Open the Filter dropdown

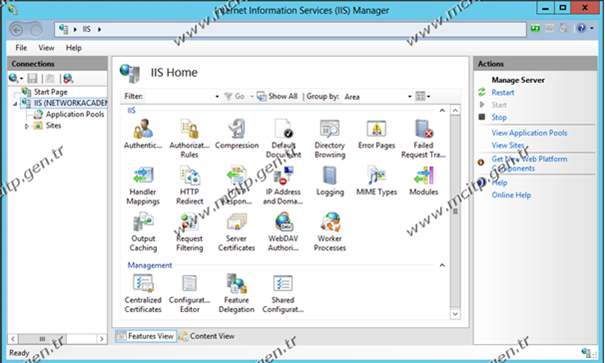(217, 96)
